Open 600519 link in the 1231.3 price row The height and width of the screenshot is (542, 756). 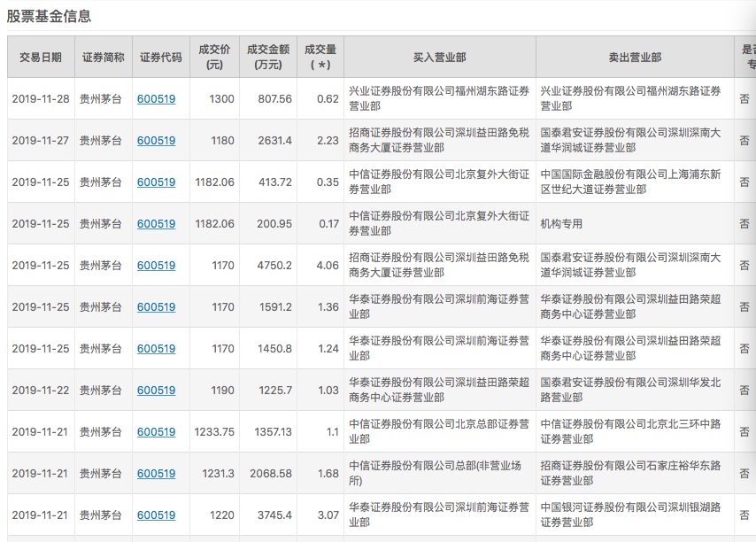click(156, 474)
